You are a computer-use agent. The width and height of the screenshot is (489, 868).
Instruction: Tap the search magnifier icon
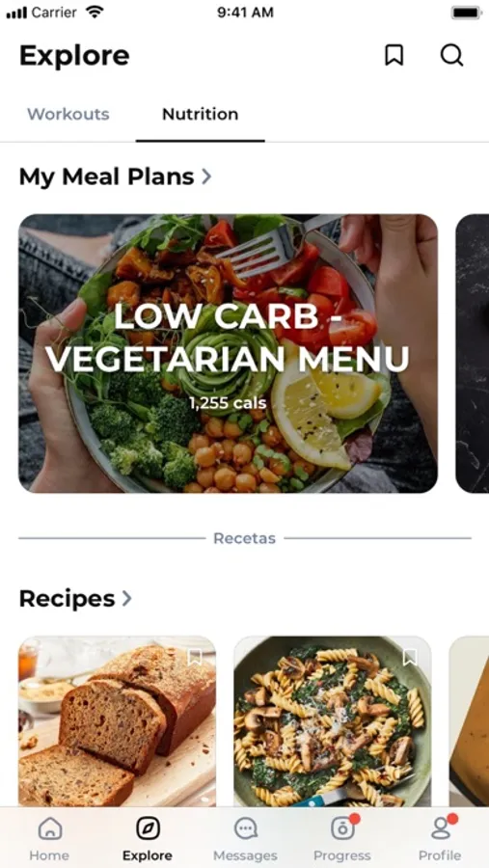(x=452, y=55)
